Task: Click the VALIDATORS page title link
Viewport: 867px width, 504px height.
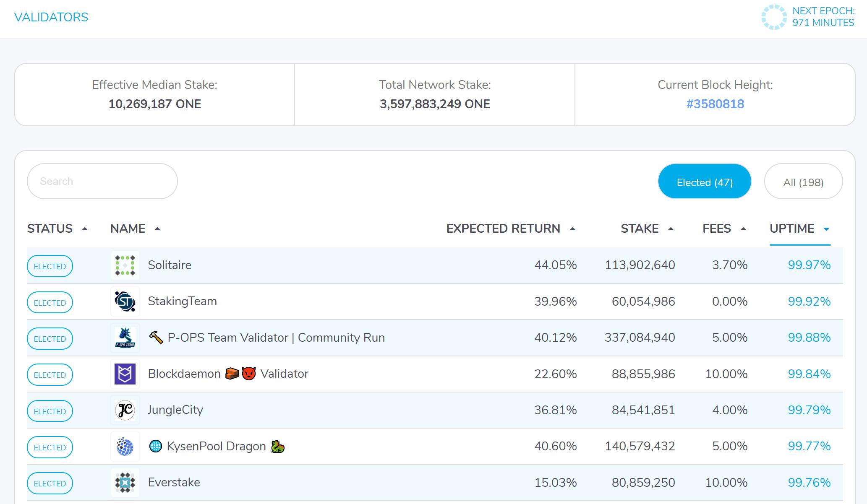Action: 51,17
